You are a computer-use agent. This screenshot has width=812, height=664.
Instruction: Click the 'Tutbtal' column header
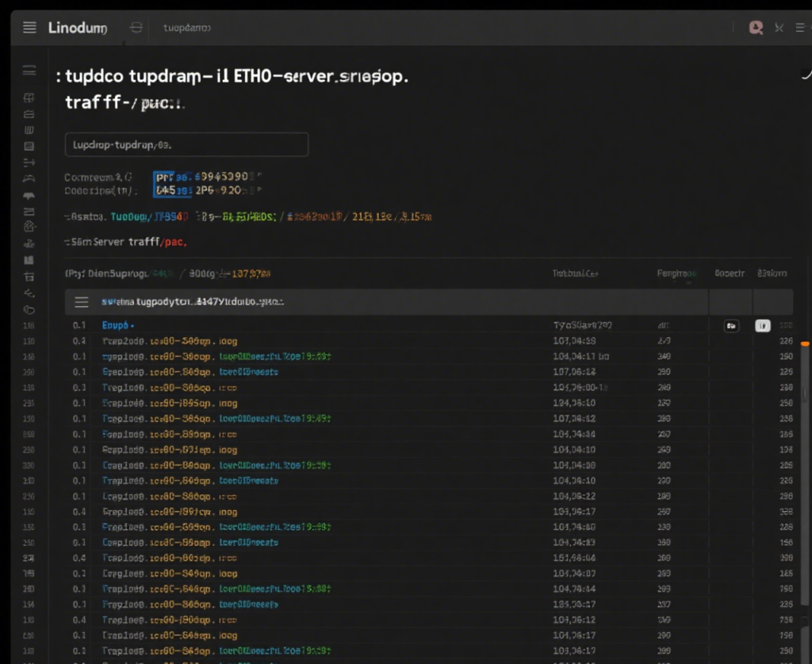click(x=575, y=274)
